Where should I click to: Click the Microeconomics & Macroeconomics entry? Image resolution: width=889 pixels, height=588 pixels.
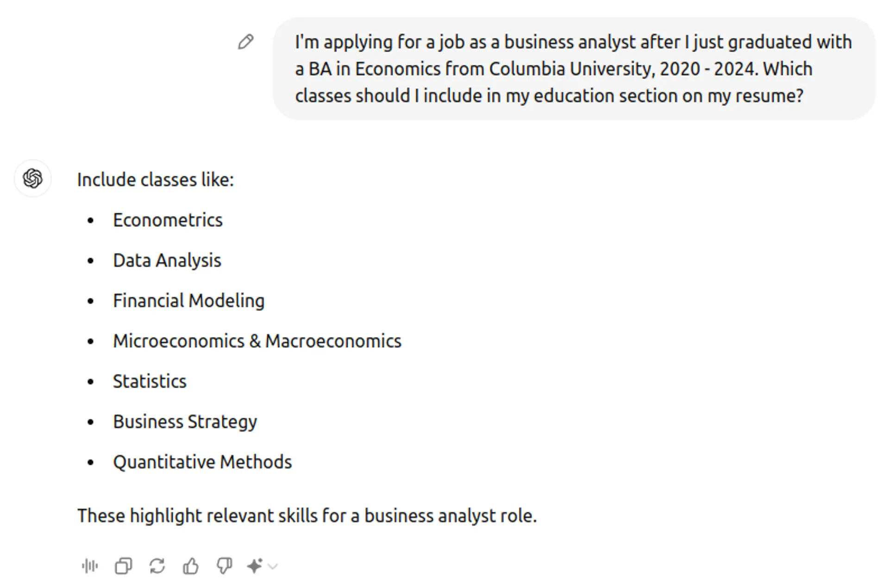coord(257,341)
